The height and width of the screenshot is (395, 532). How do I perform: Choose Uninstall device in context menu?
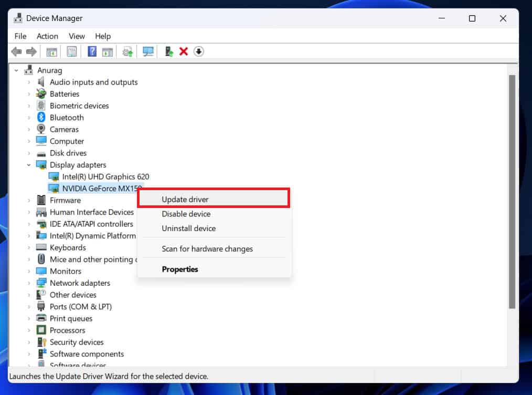pos(214,228)
